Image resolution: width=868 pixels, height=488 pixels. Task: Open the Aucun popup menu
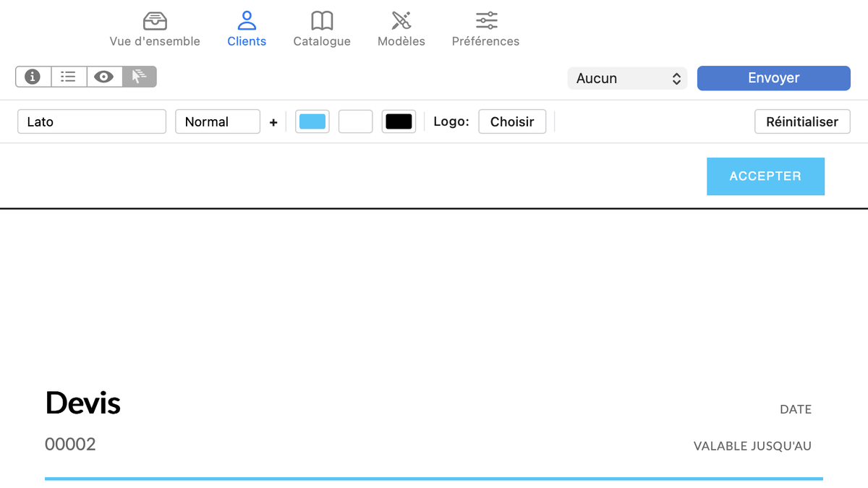(x=627, y=78)
